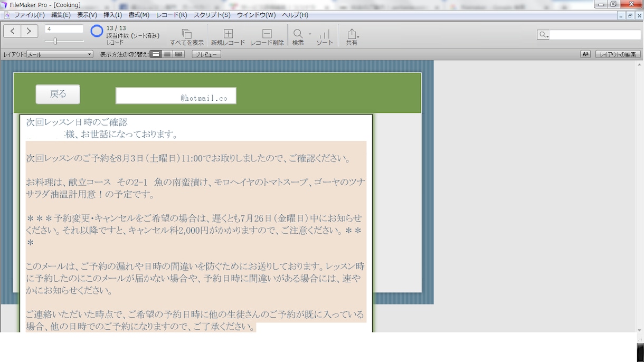Viewport: 644px width, 362px height.
Task: Click the vertical scrollbar up arrow
Action: click(x=639, y=64)
